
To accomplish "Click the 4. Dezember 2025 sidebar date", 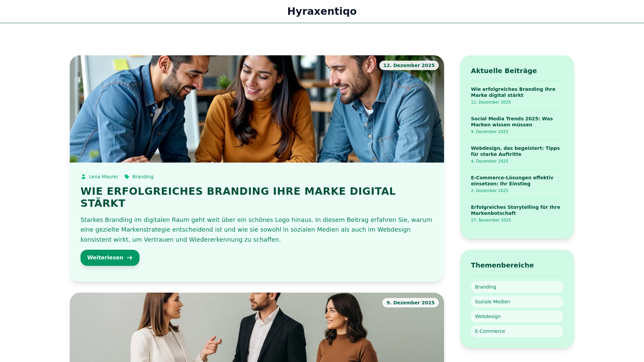I will [x=489, y=161].
